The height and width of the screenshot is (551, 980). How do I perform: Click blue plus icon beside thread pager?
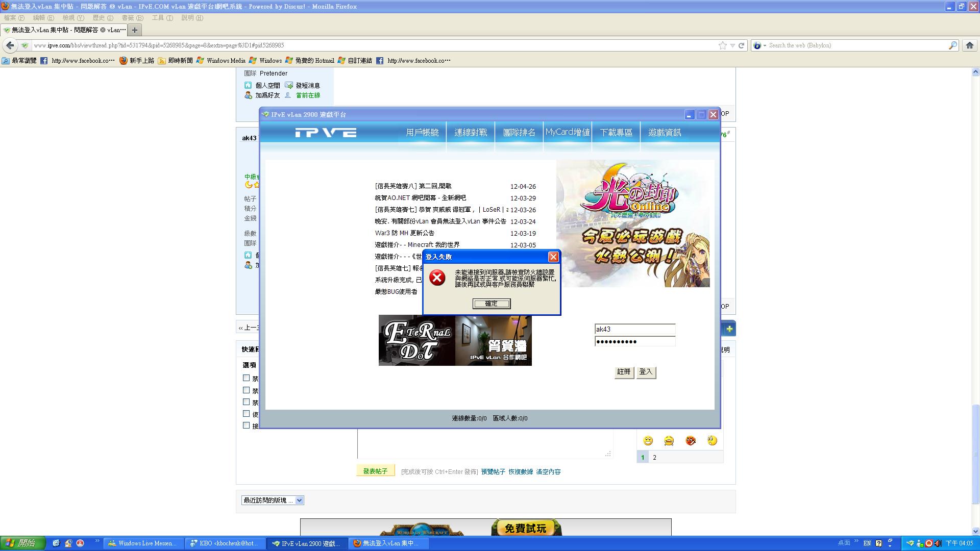pyautogui.click(x=729, y=329)
